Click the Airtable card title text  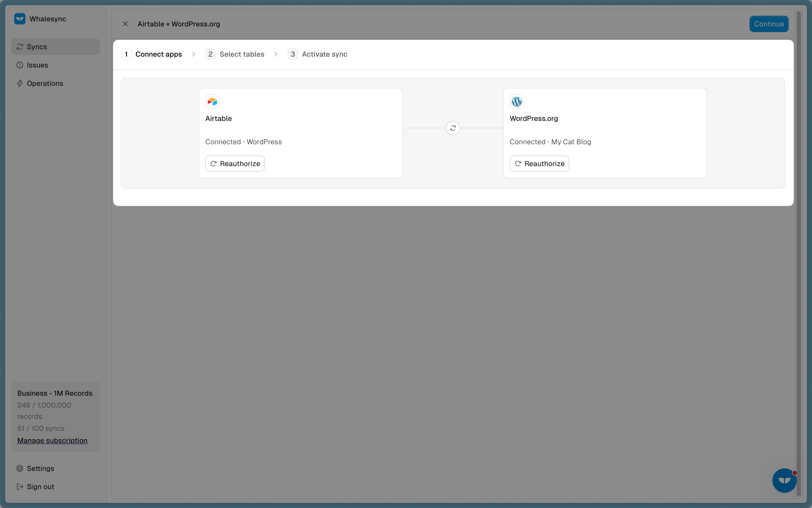218,119
